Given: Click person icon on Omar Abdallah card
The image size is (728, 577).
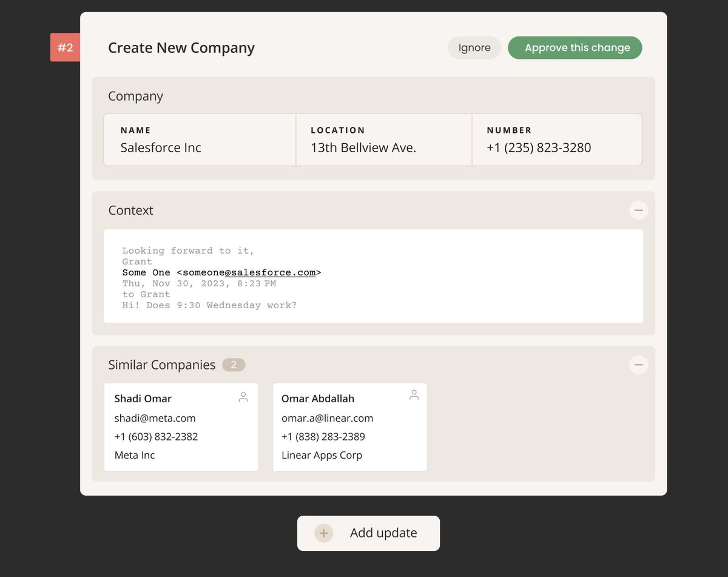Looking at the screenshot, I should [x=414, y=395].
